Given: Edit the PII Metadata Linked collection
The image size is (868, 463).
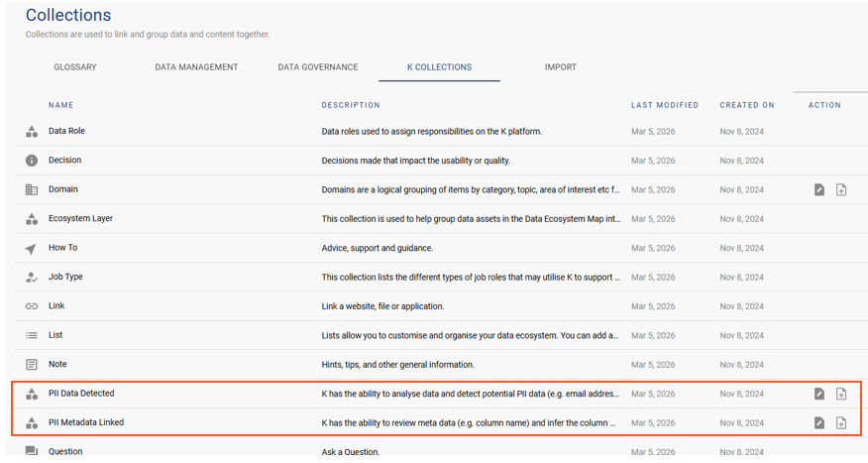Looking at the screenshot, I should (819, 423).
